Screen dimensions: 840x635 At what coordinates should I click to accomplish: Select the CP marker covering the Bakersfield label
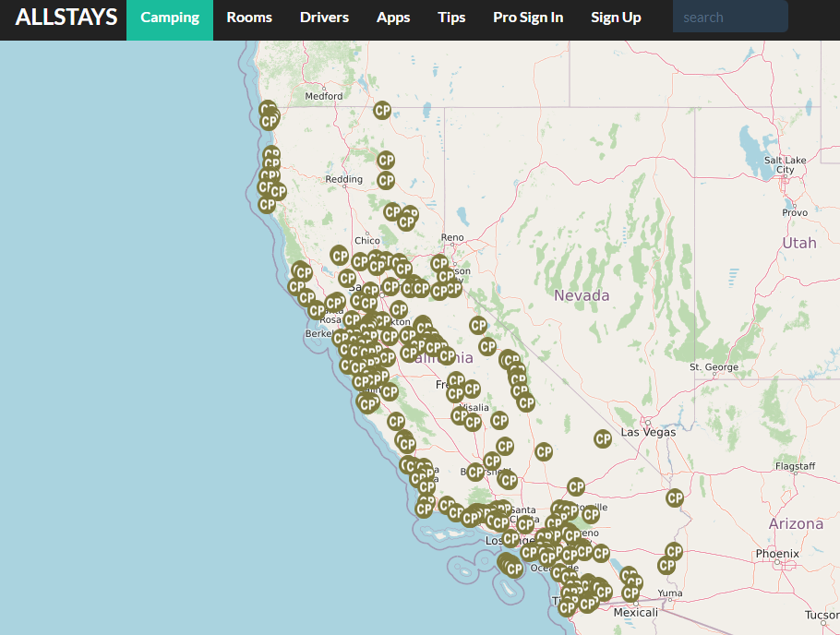475,473
